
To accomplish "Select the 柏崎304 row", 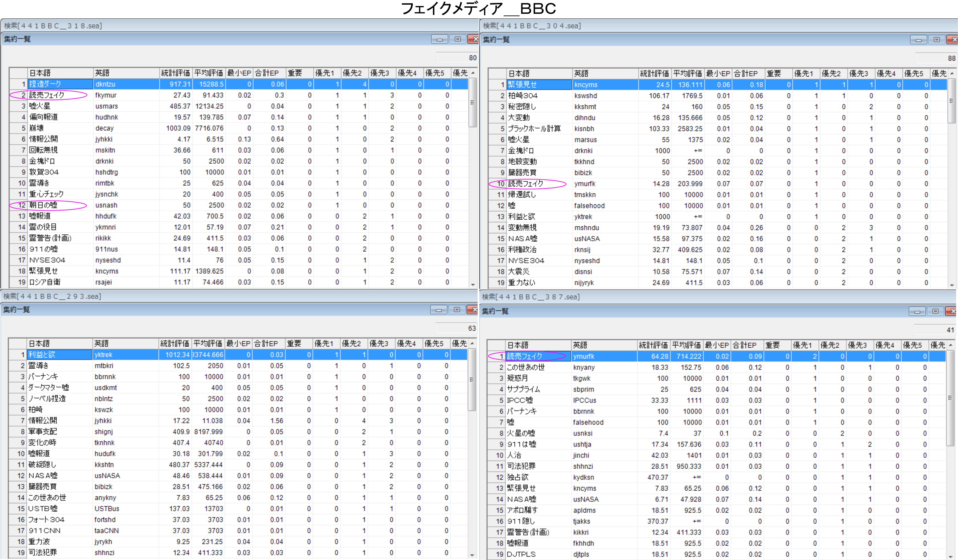I will (523, 96).
